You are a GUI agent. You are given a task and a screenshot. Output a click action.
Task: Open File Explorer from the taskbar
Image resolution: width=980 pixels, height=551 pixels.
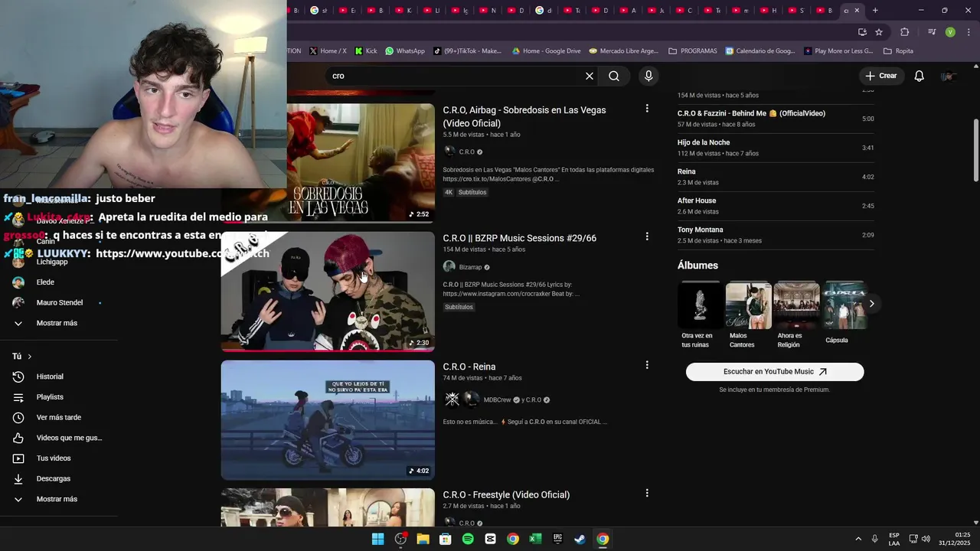423,539
